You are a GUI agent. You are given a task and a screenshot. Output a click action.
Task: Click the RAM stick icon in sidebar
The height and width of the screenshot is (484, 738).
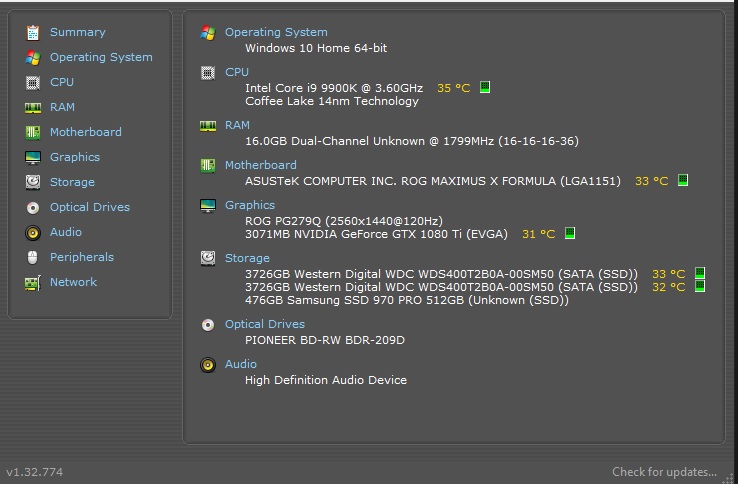(33, 108)
